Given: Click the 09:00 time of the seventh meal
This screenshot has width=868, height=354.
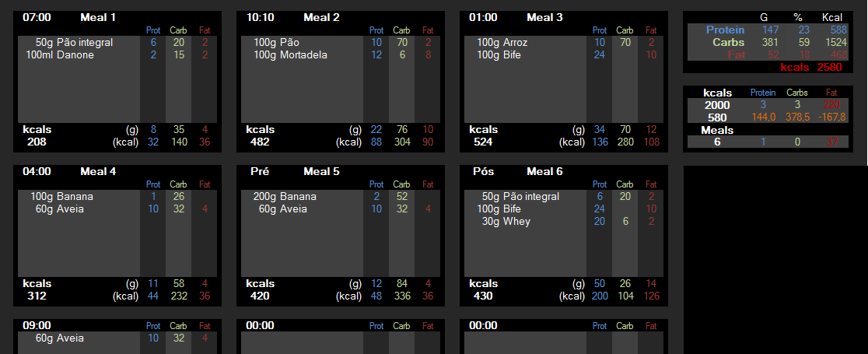Looking at the screenshot, I should coord(37,326).
